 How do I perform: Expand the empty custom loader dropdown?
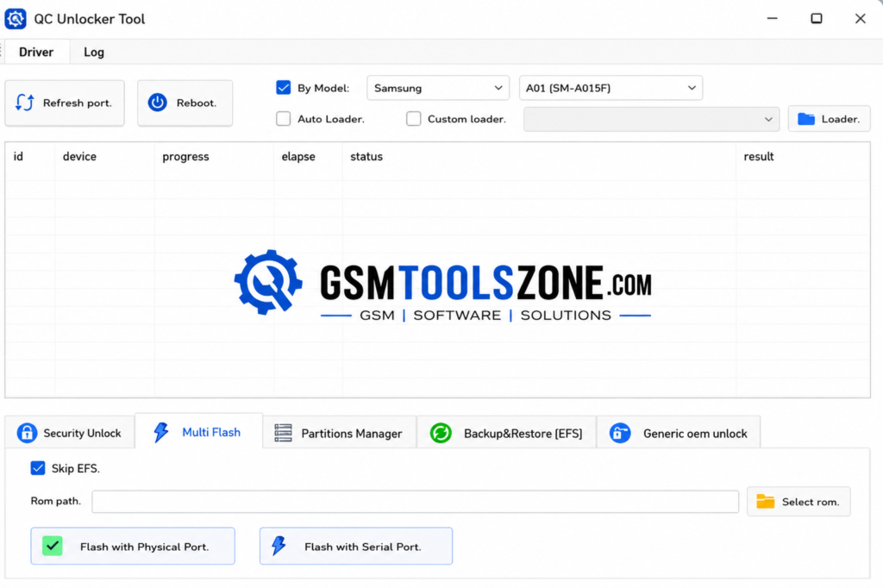coord(652,119)
